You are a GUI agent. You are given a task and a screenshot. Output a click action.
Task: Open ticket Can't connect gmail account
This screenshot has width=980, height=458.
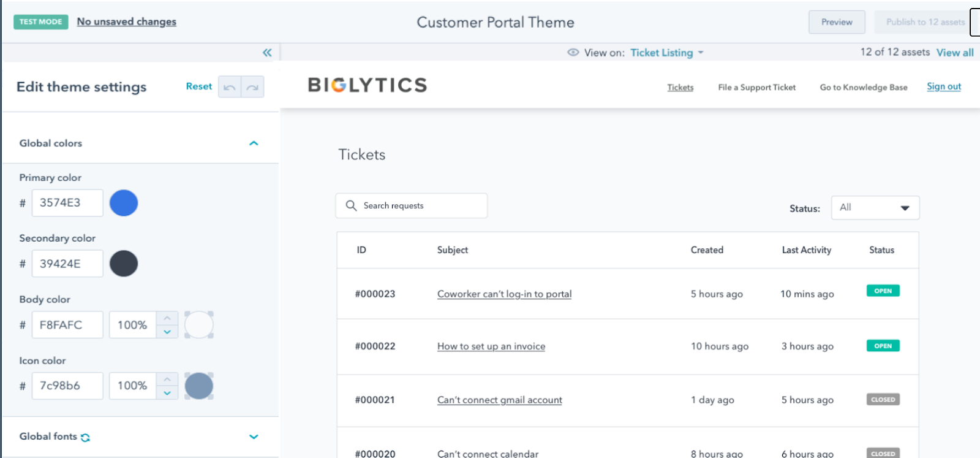(x=500, y=400)
